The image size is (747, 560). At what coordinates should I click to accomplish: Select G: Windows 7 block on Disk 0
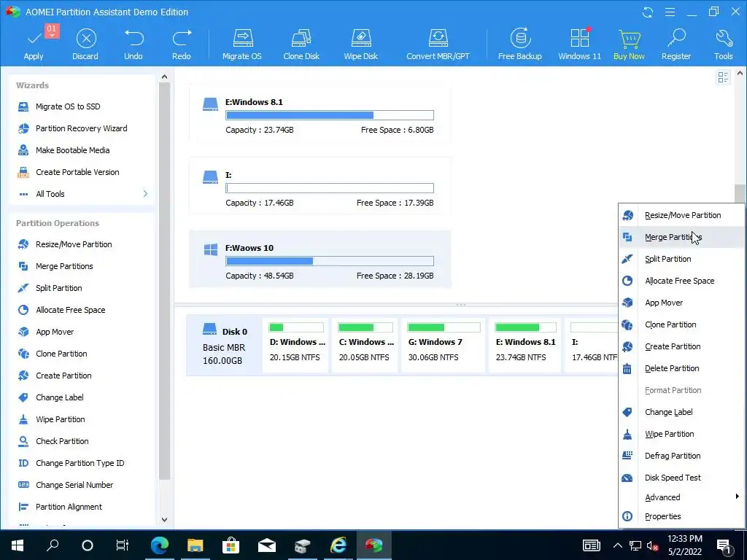443,345
